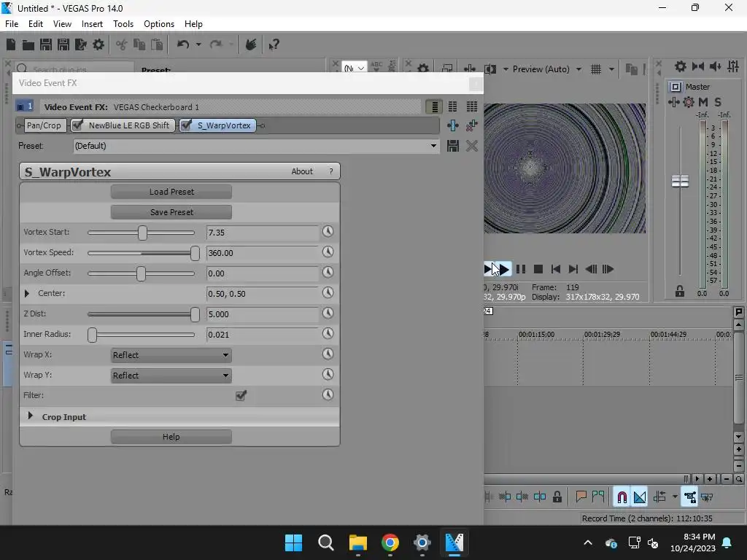Zoom timeline with magnifier icon
747x560 pixels.
pyautogui.click(x=738, y=479)
